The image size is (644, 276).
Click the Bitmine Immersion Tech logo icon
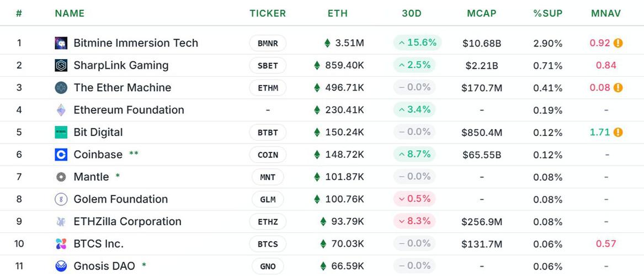tap(61, 43)
